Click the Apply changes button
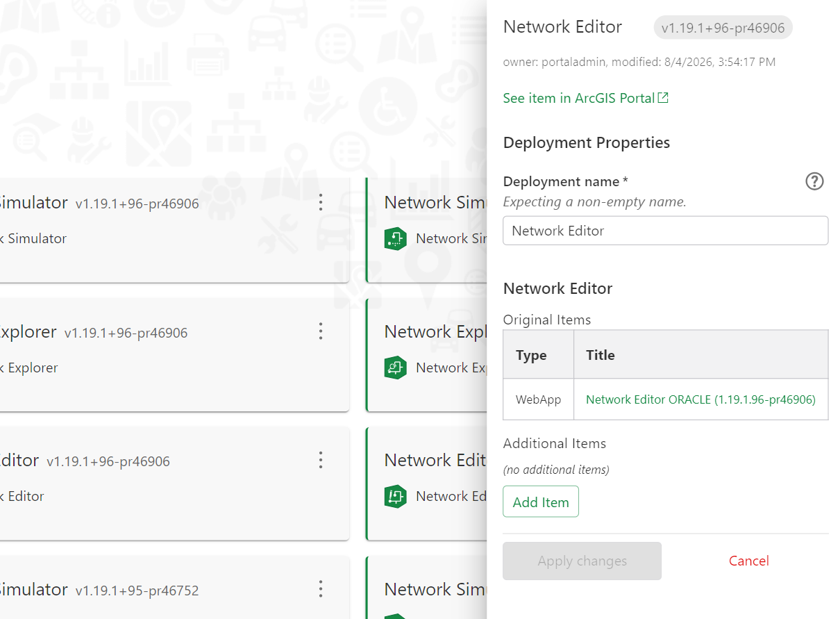 (582, 561)
